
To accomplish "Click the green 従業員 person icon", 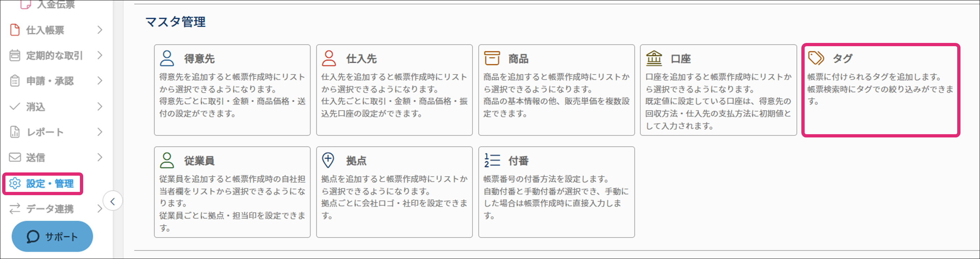I will pyautogui.click(x=167, y=161).
